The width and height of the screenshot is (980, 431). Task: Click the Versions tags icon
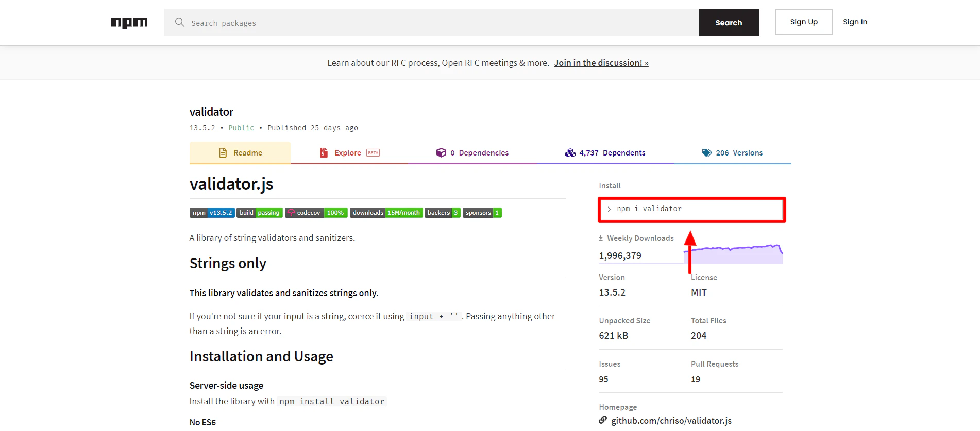[707, 153]
